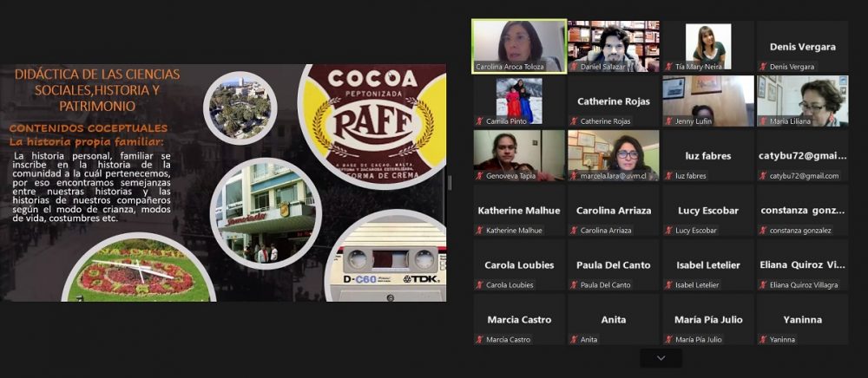
Task: Select Camila Pinto's snow photo tile
Action: point(519,101)
